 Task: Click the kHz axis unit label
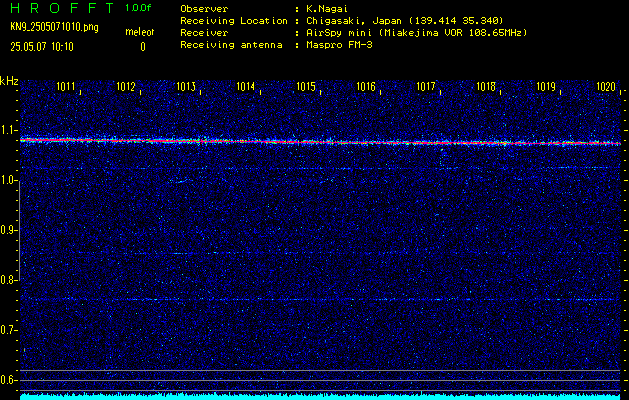tap(9, 81)
